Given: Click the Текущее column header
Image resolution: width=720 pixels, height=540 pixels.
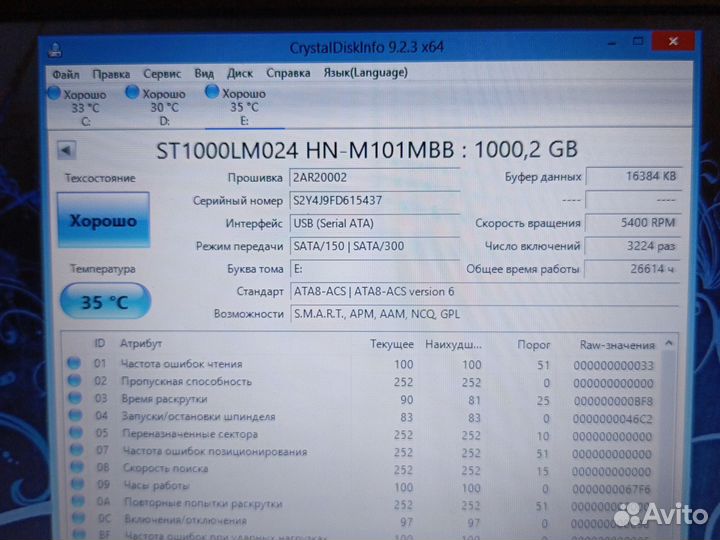Looking at the screenshot, I should pyautogui.click(x=392, y=344).
